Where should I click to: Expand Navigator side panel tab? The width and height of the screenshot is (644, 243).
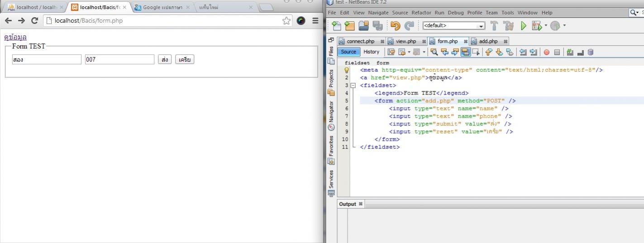click(331, 115)
